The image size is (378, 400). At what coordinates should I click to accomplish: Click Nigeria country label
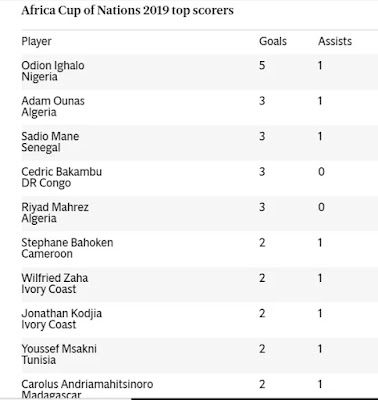(x=39, y=77)
